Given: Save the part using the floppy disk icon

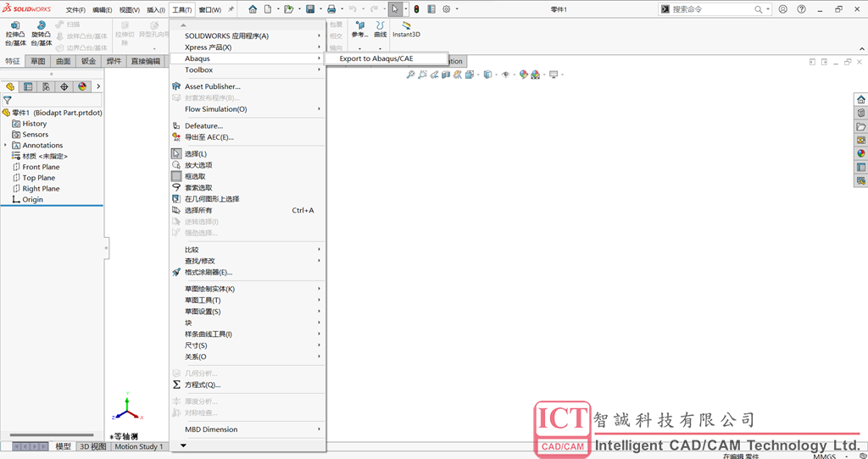Looking at the screenshot, I should pos(310,9).
